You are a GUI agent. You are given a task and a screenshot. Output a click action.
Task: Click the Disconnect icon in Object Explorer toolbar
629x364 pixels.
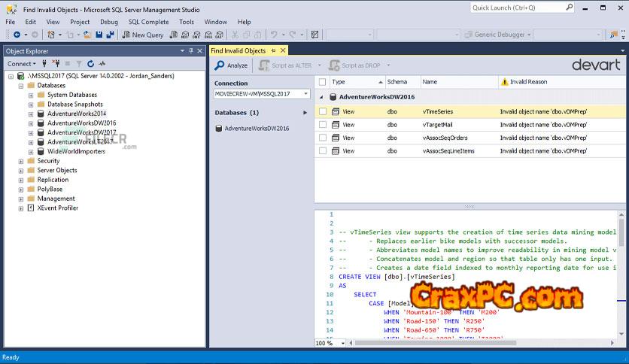[x=56, y=64]
